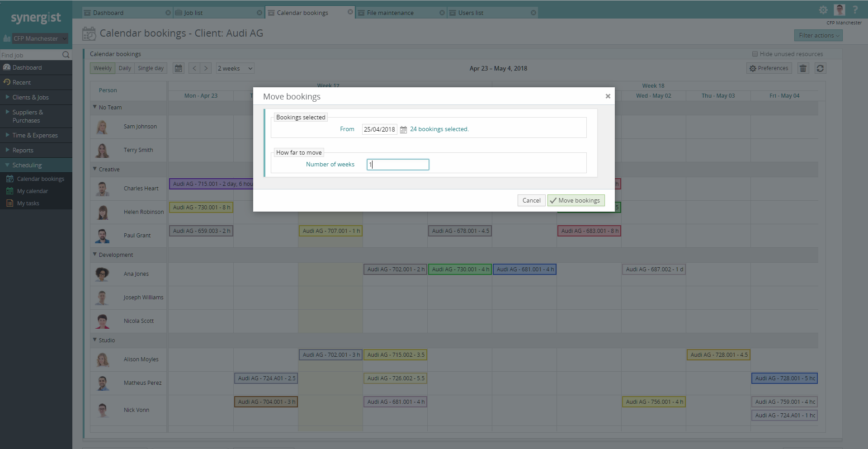Open the 2 weeks range dropdown
The width and height of the screenshot is (868, 449).
coord(235,68)
